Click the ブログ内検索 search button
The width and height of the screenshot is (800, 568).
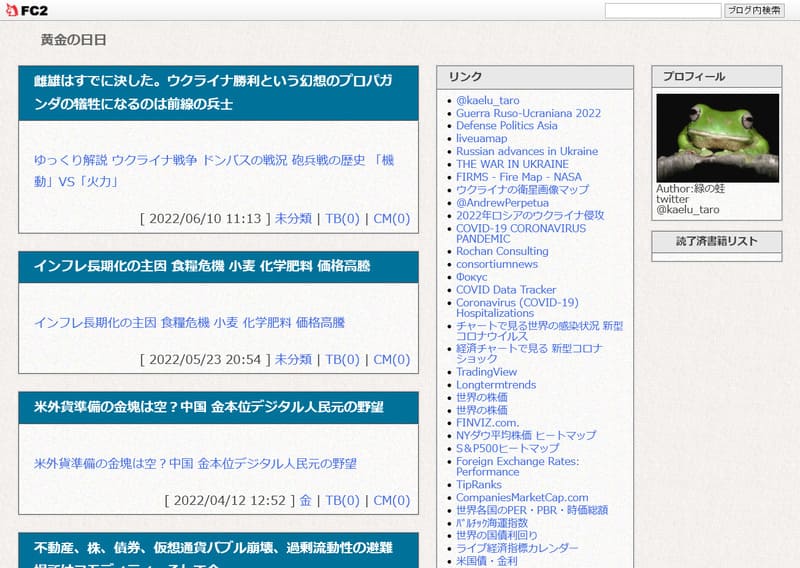pyautogui.click(x=754, y=10)
